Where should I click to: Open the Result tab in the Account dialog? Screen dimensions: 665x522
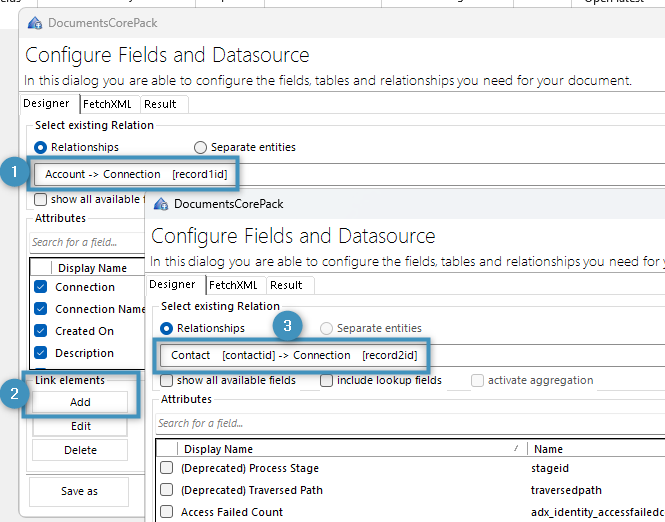[160, 104]
